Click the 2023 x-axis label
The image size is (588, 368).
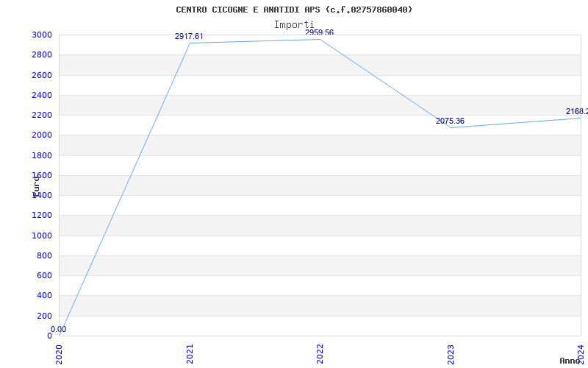[451, 354]
